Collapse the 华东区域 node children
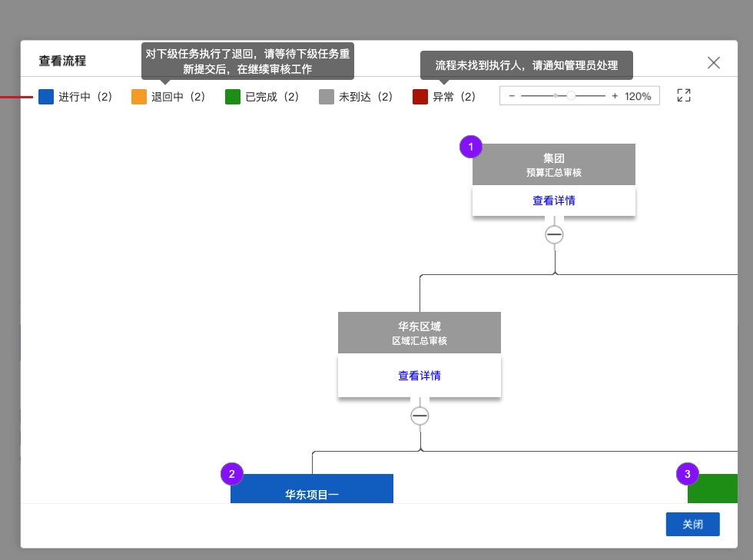This screenshot has width=753, height=560. (420, 416)
